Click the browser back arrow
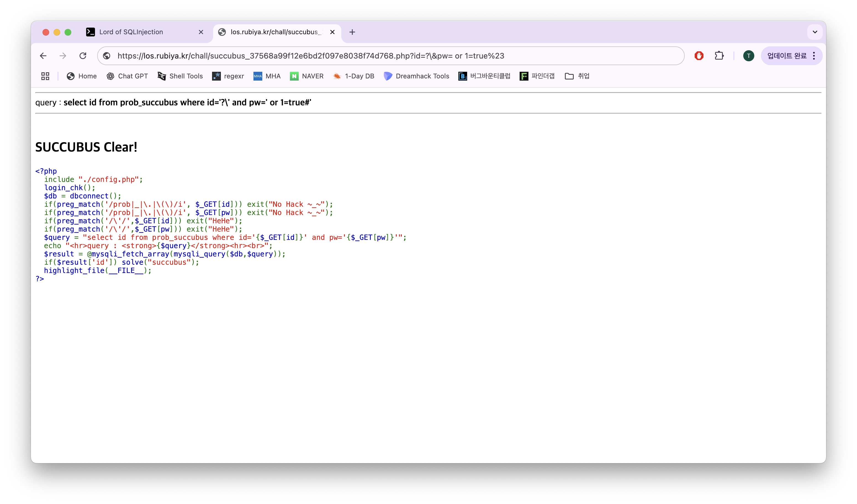 [x=43, y=56]
